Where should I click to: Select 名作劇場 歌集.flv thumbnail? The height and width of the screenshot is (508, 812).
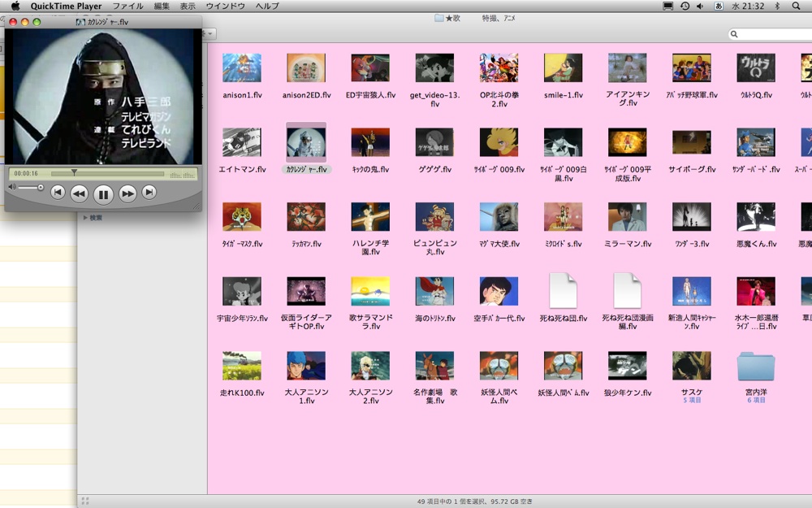[x=434, y=366]
